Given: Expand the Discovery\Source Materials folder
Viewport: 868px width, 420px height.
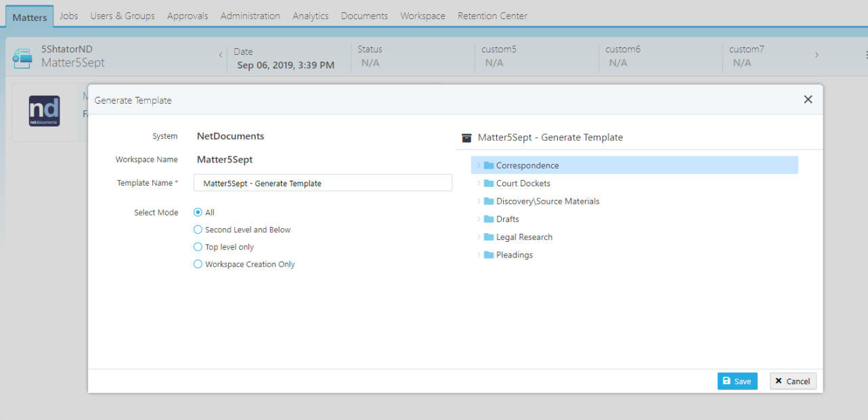Looking at the screenshot, I should point(478,201).
